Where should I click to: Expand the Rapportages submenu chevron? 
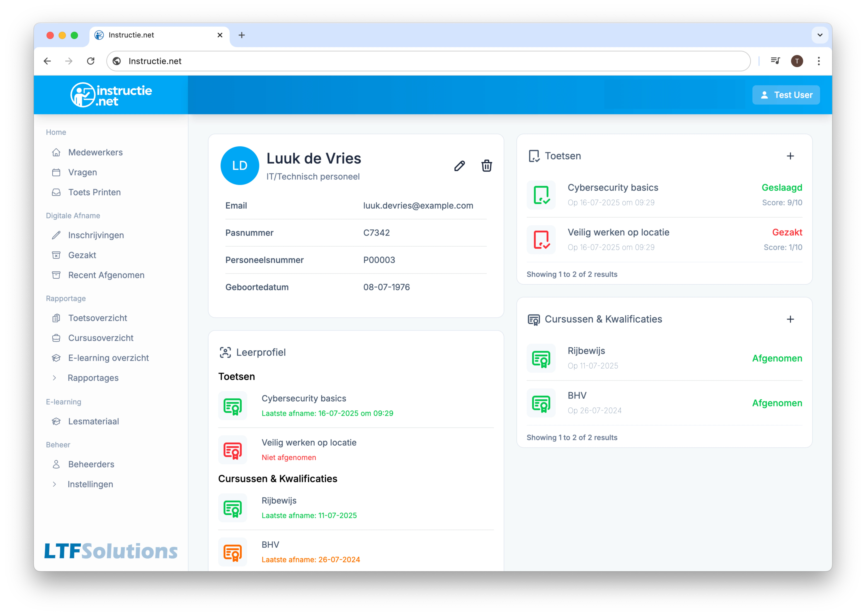[55, 378]
